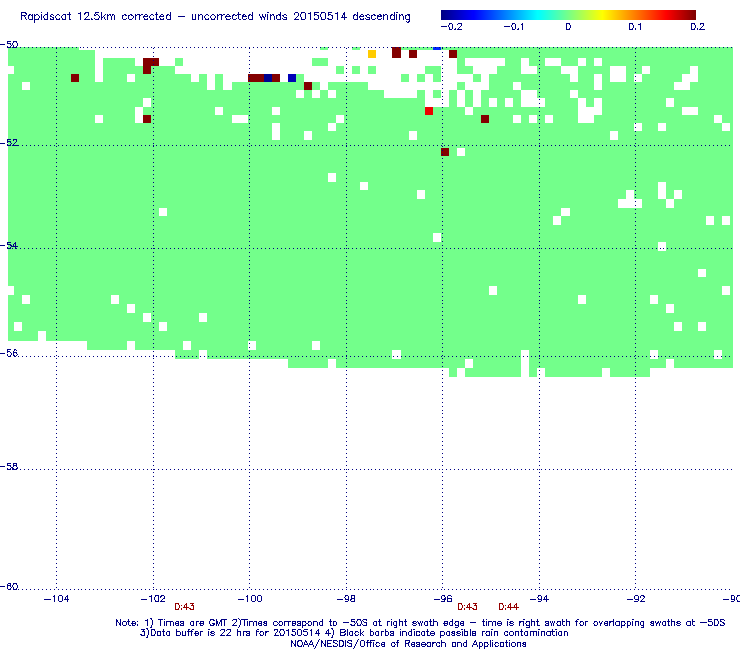Click the plot title text 'Rapidscat 12.5km corrected'
740x650 pixels.
coord(96,17)
